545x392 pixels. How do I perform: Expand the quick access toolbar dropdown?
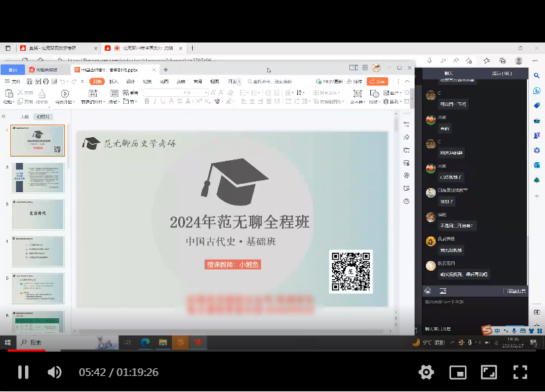coord(82,81)
